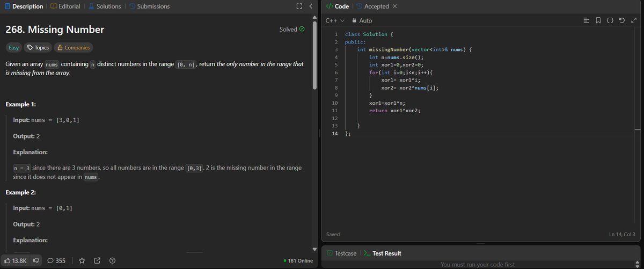Open the 355 comments

tap(56, 260)
